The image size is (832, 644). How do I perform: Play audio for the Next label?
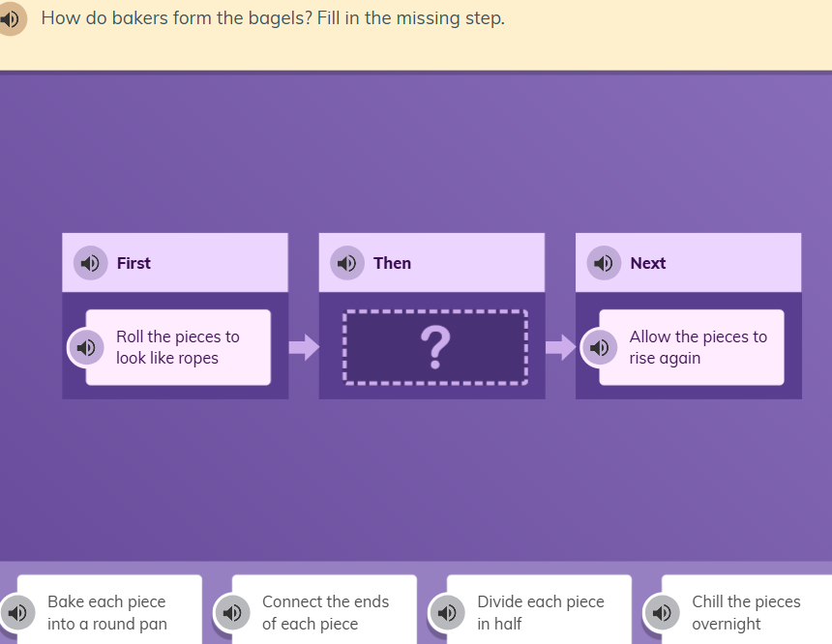(604, 263)
